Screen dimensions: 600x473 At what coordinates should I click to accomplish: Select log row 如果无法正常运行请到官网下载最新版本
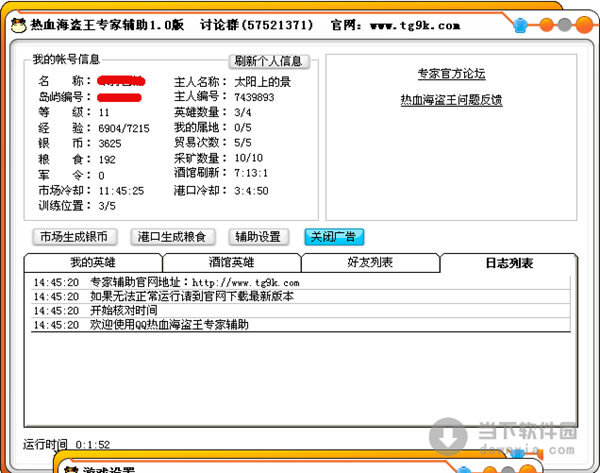[301, 297]
